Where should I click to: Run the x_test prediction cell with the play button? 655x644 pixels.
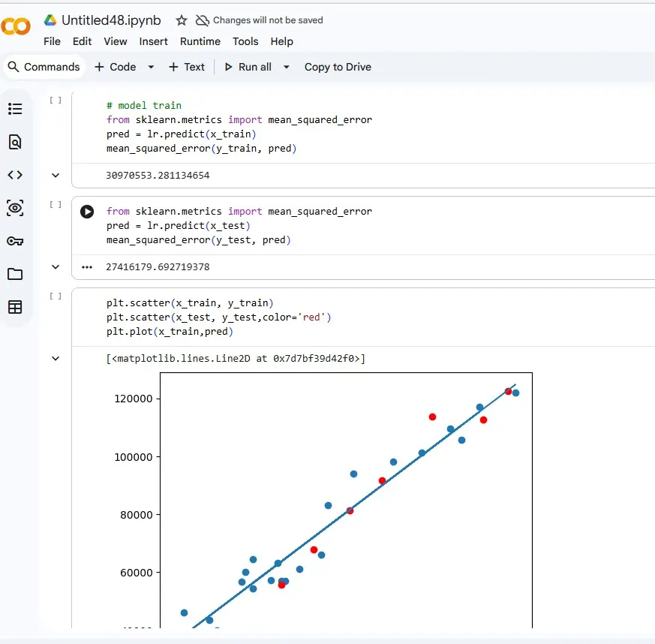87,211
